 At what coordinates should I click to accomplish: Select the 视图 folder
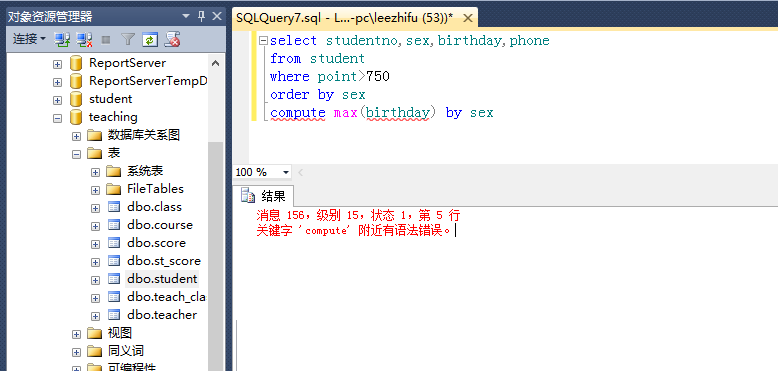coord(120,333)
